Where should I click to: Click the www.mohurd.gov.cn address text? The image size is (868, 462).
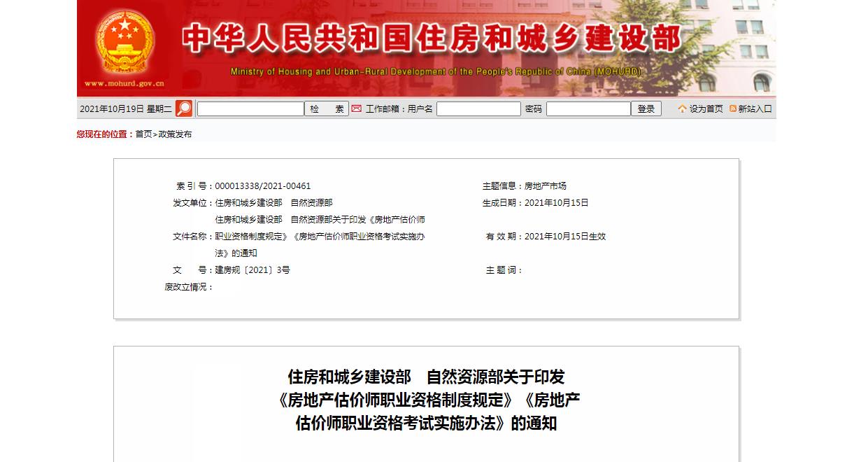point(124,84)
